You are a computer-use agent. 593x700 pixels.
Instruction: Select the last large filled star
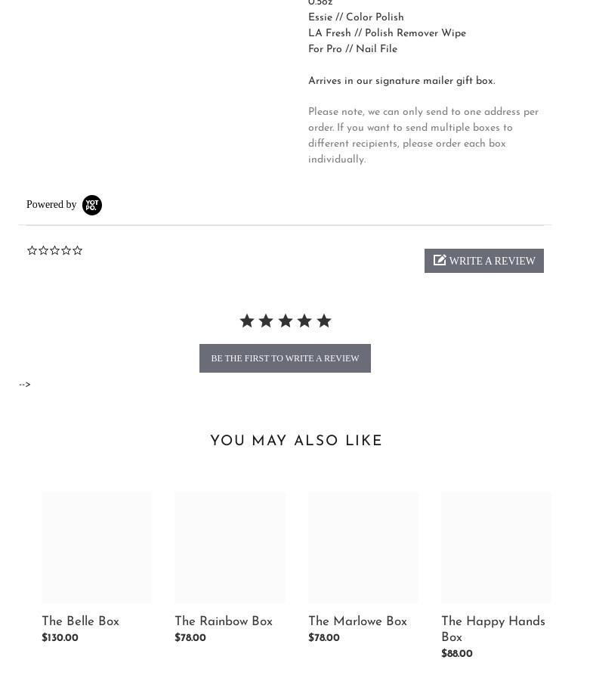pyautogui.click(x=324, y=321)
